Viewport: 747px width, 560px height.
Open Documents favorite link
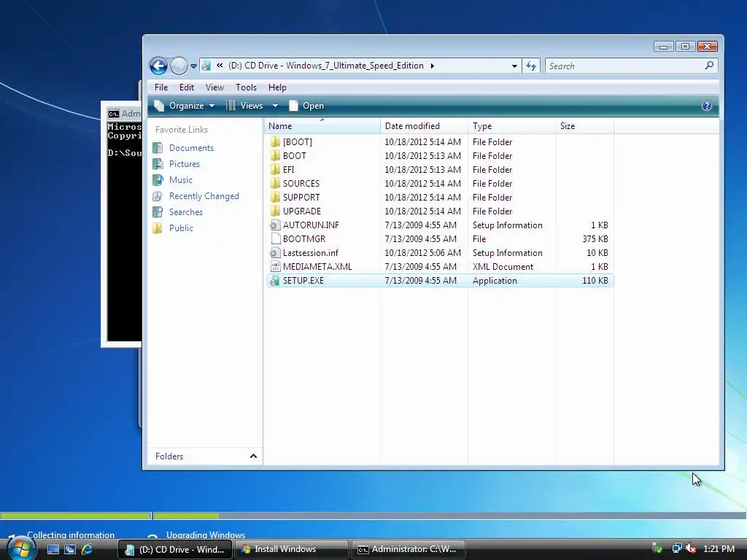191,147
